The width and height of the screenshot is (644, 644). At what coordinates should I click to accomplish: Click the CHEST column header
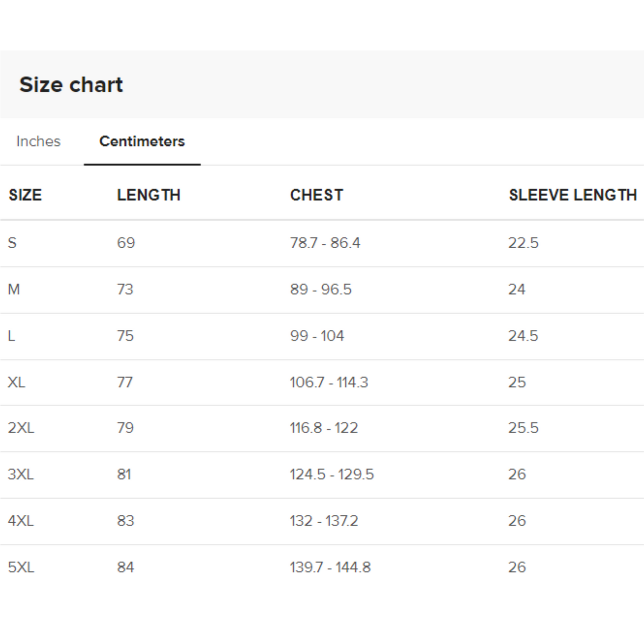316,195
